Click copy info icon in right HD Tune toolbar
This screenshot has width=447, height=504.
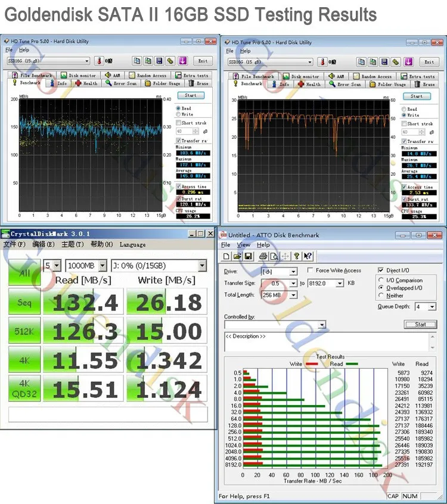coord(361,62)
